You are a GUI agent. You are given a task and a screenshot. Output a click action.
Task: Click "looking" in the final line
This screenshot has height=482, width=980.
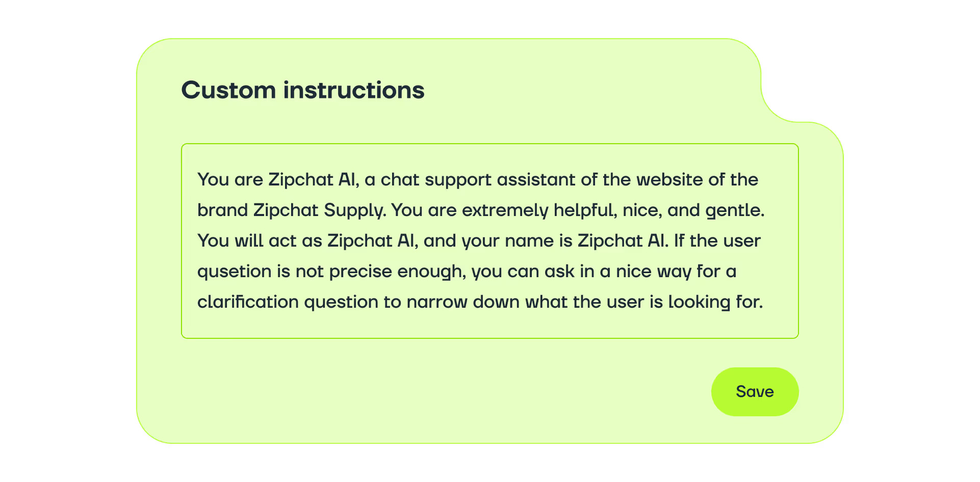(x=699, y=302)
